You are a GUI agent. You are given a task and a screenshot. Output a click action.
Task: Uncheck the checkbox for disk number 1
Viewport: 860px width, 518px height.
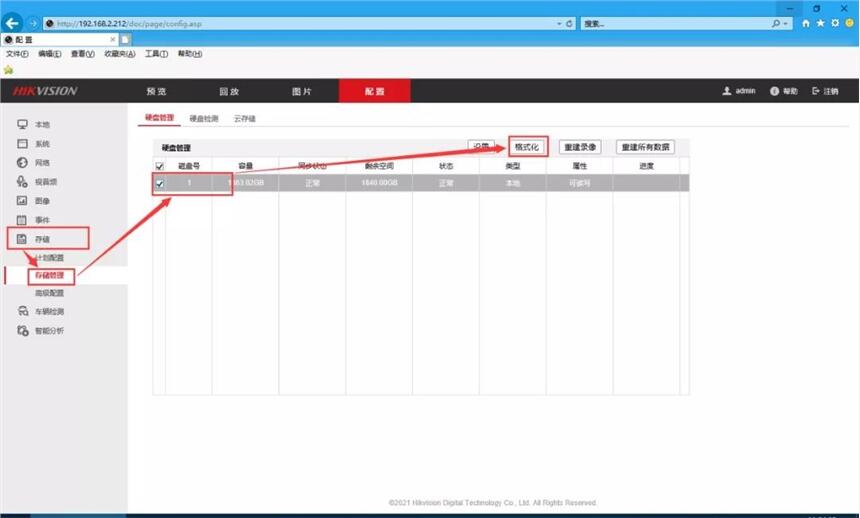point(159,183)
